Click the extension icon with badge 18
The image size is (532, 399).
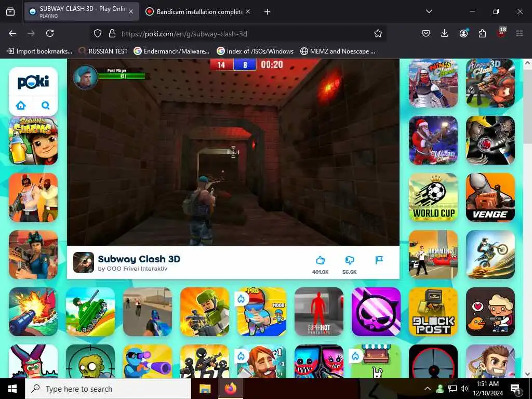[x=501, y=33]
